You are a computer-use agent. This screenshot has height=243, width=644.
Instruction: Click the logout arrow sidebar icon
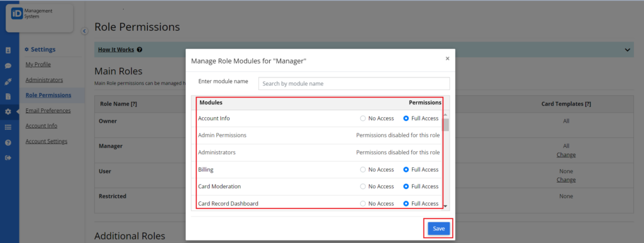8,158
